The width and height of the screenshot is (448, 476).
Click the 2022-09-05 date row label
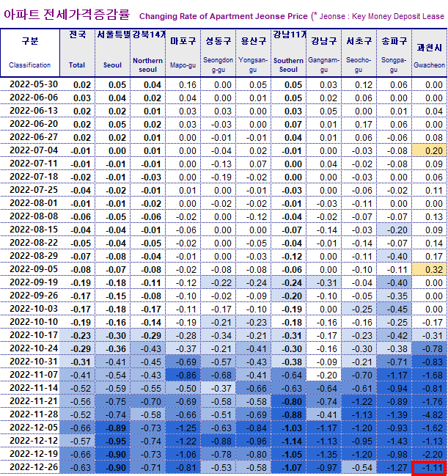34,269
